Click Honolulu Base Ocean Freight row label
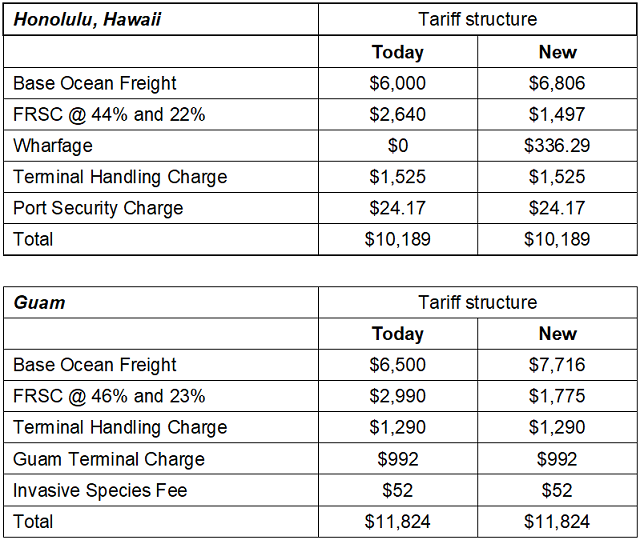This screenshot has width=640, height=540. coord(95,83)
